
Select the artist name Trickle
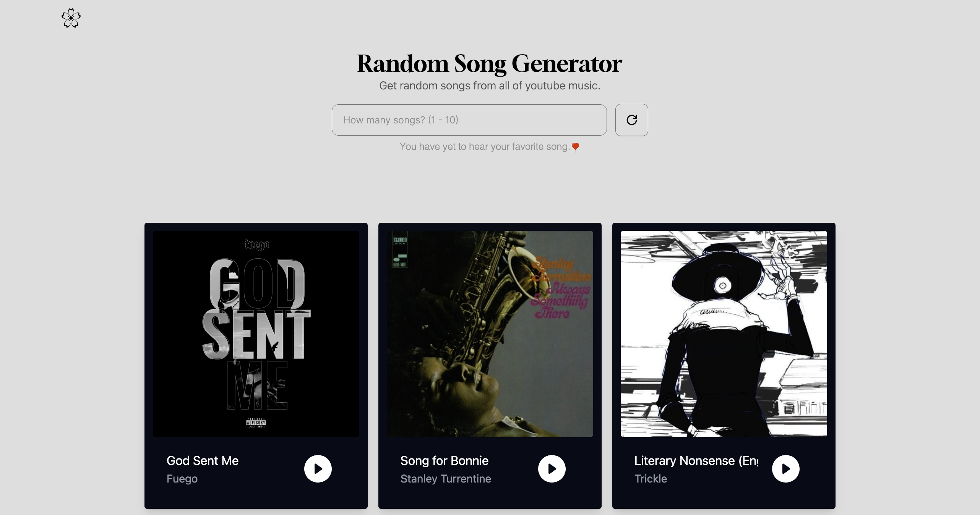click(x=651, y=479)
